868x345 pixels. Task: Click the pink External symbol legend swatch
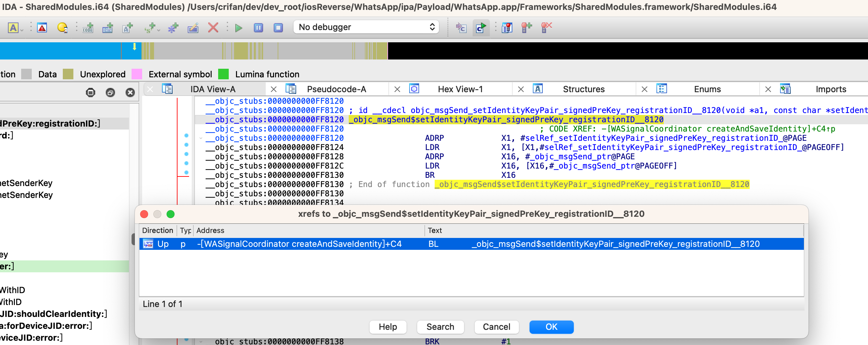coord(137,74)
